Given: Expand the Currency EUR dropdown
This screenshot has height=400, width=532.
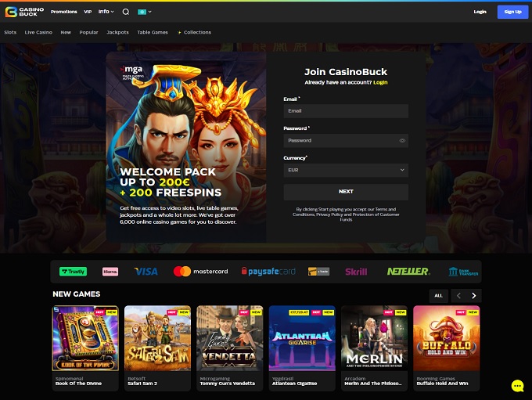Looking at the screenshot, I should 346,170.
